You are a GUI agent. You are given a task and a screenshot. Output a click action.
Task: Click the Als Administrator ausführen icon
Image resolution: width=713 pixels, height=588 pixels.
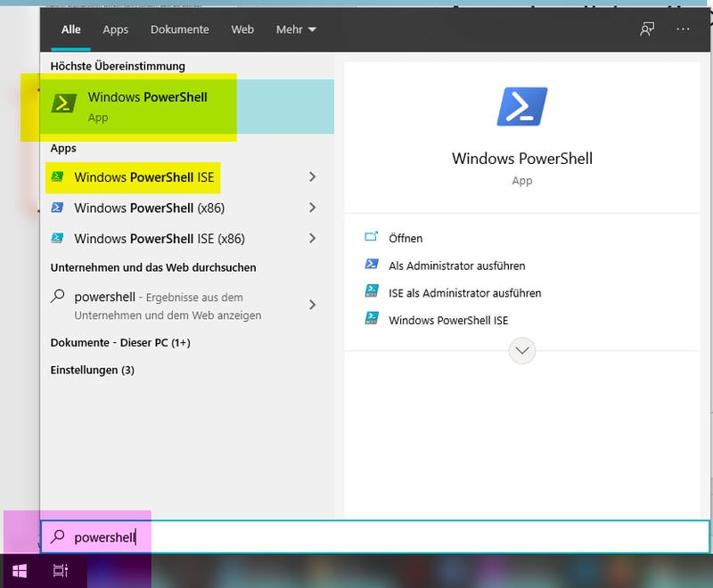click(372, 264)
